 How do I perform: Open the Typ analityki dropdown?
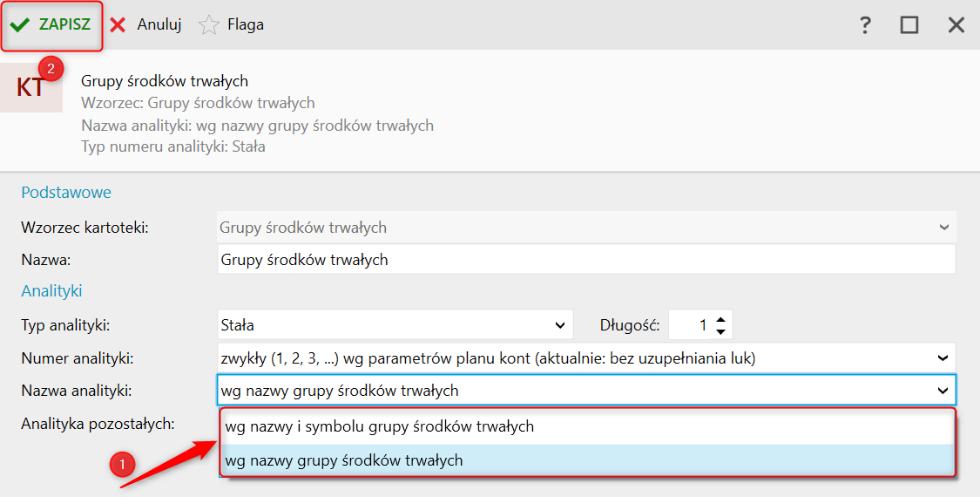pos(560,325)
